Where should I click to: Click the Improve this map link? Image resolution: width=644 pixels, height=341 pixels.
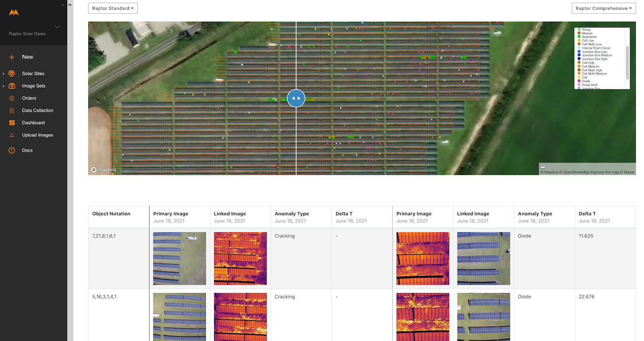(605, 172)
